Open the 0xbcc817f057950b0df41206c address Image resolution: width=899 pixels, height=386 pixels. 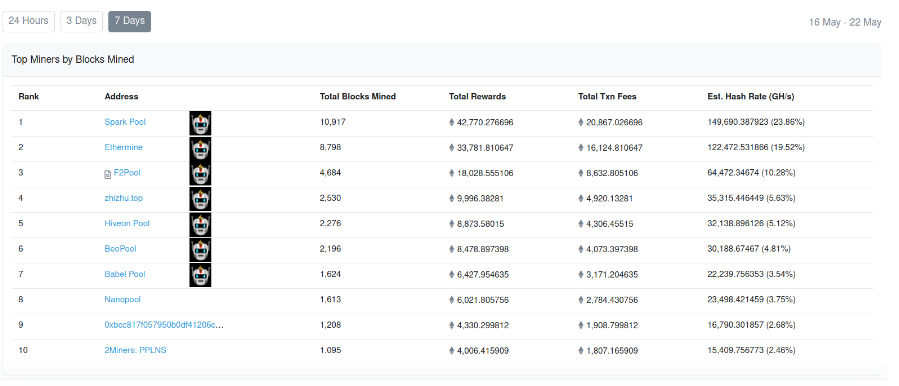pyautogui.click(x=164, y=325)
